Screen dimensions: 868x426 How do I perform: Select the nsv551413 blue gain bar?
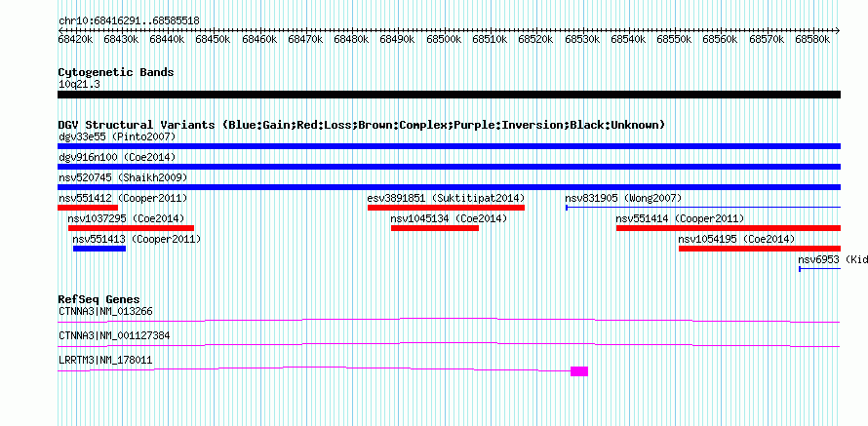pyautogui.click(x=99, y=249)
